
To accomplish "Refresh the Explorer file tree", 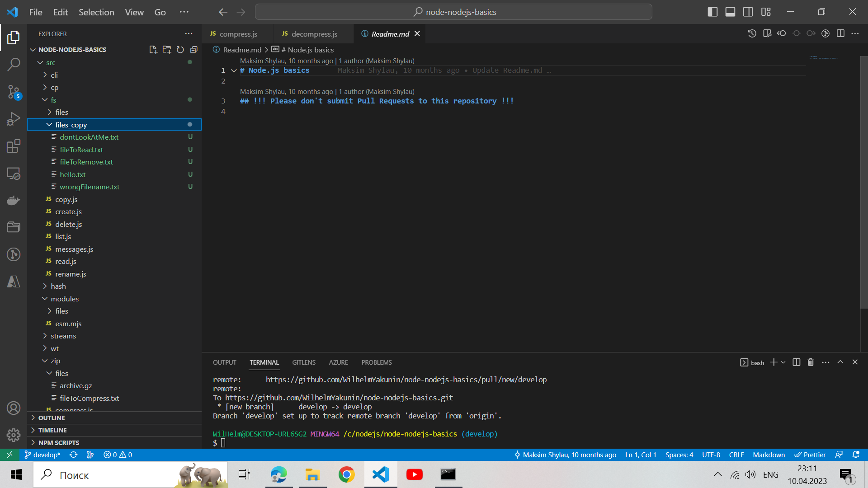I will click(x=180, y=50).
